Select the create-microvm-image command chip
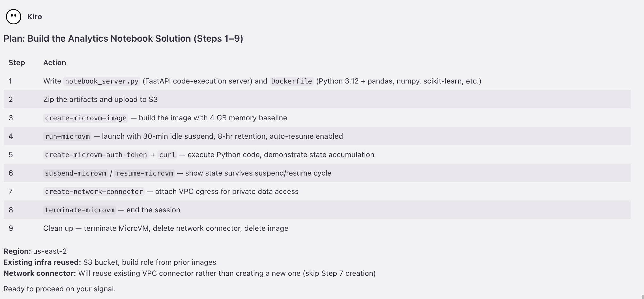 (85, 118)
